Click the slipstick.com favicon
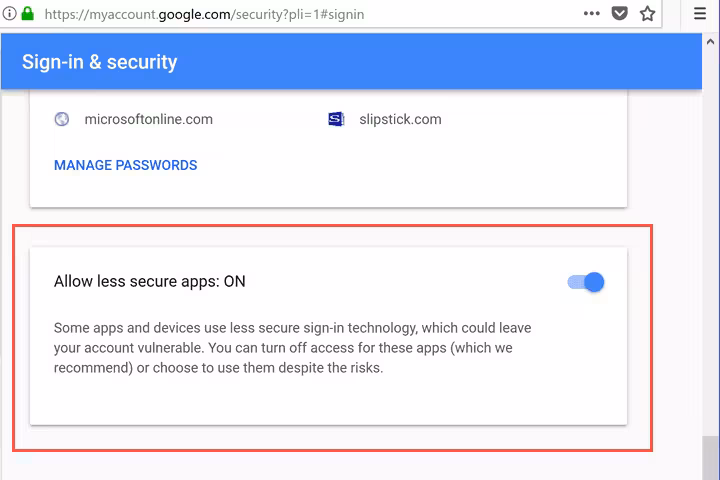Viewport: 720px width, 480px height. pos(336,119)
